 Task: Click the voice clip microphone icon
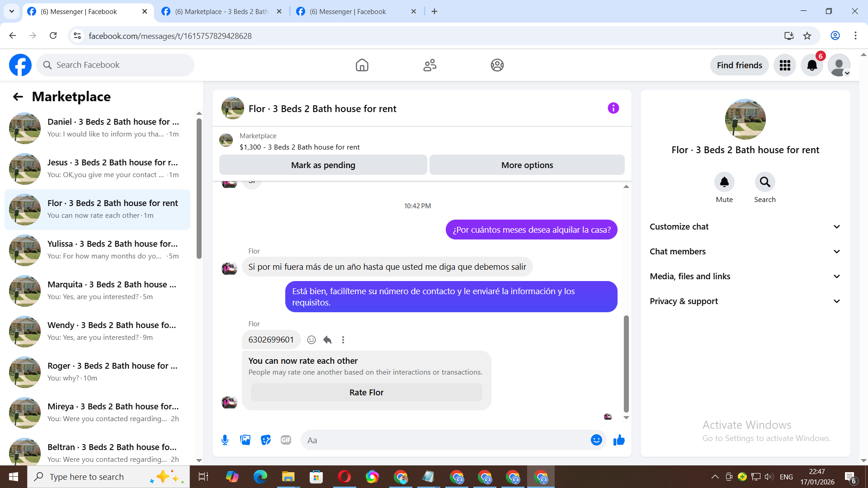225,440
